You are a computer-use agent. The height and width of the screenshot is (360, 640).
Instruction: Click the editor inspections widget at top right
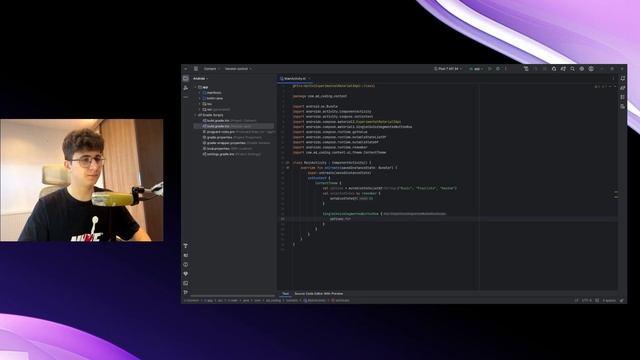pos(604,87)
